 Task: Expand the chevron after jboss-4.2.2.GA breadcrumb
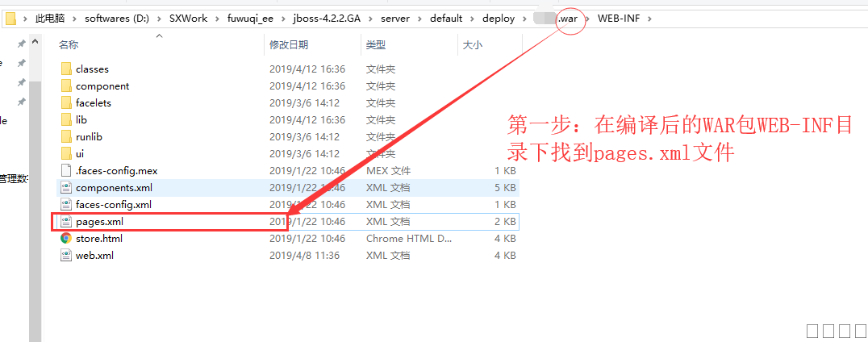[368, 19]
